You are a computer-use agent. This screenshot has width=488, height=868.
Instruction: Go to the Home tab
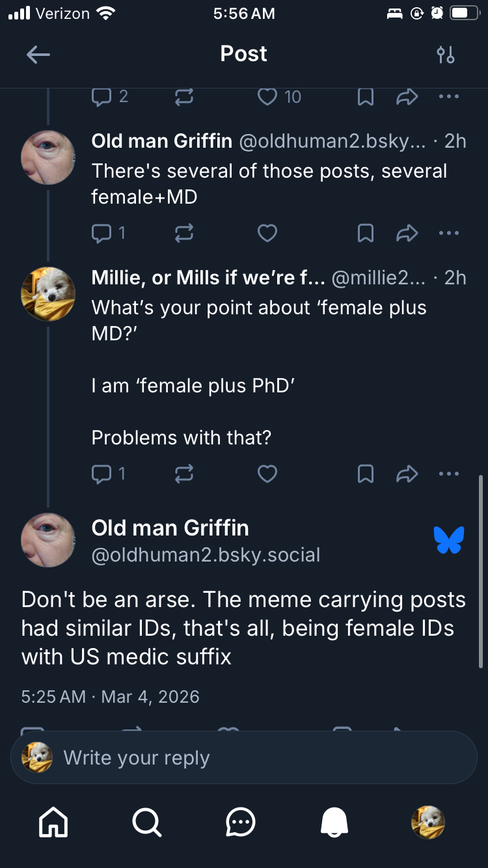click(x=53, y=822)
